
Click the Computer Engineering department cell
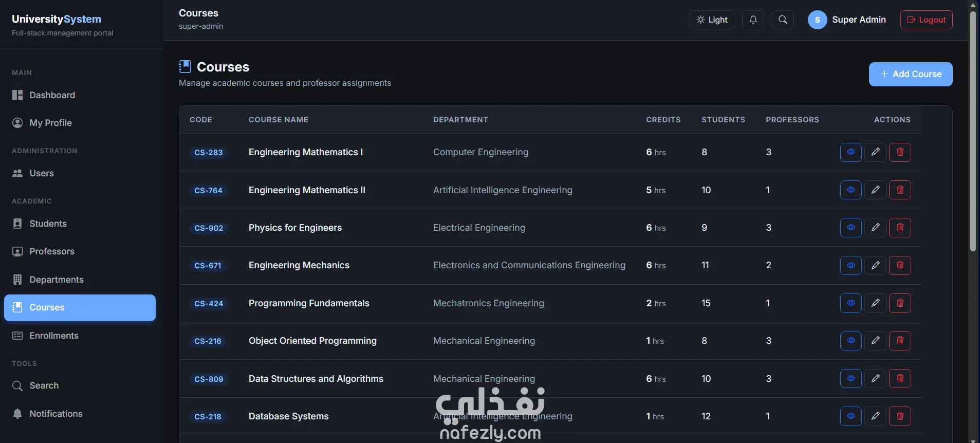click(480, 152)
